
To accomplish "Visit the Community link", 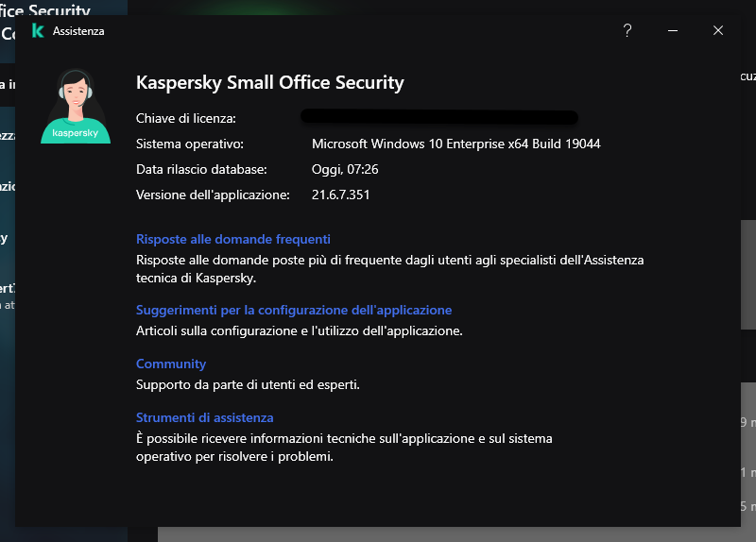I will tap(171, 364).
